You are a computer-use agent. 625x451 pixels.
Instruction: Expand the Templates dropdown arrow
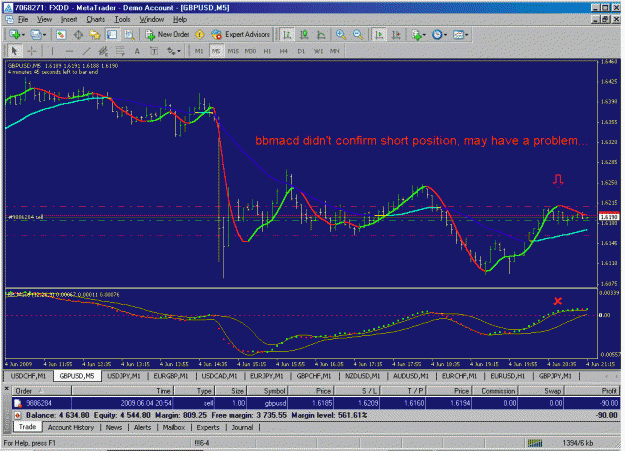coord(466,35)
